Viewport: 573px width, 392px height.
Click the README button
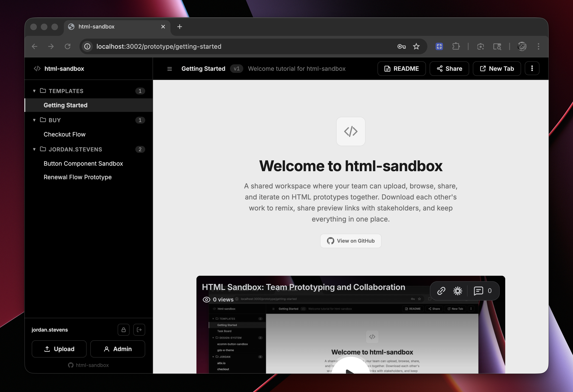[401, 68]
